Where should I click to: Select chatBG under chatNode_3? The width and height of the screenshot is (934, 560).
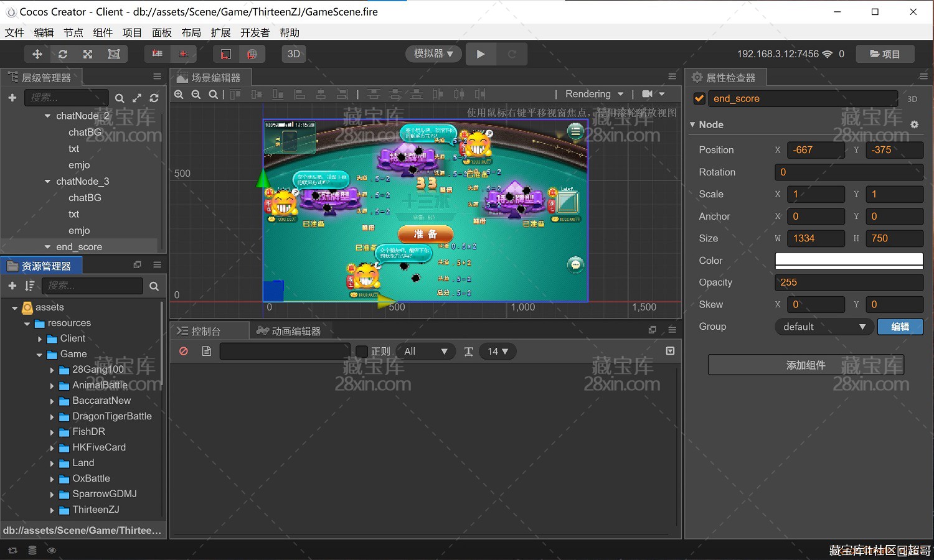(x=85, y=198)
